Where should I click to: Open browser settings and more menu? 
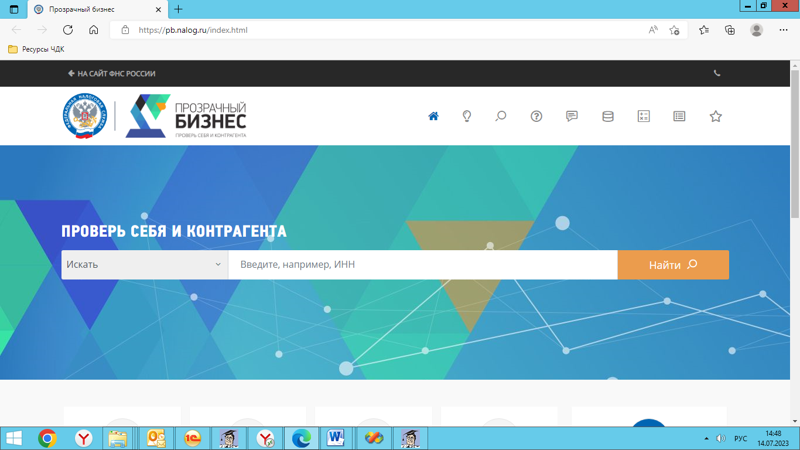(784, 30)
